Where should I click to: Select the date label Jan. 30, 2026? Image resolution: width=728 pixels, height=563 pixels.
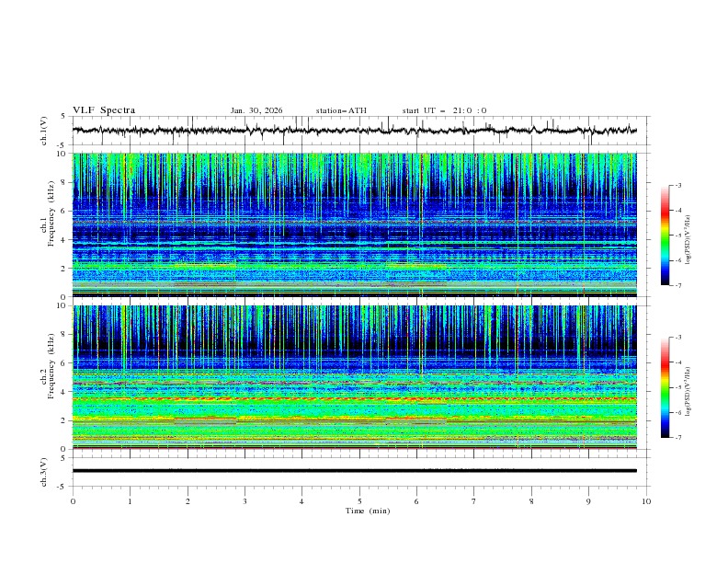pos(256,110)
